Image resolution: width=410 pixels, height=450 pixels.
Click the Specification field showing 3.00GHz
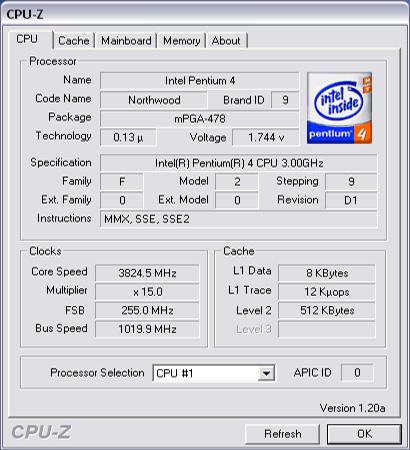click(239, 163)
